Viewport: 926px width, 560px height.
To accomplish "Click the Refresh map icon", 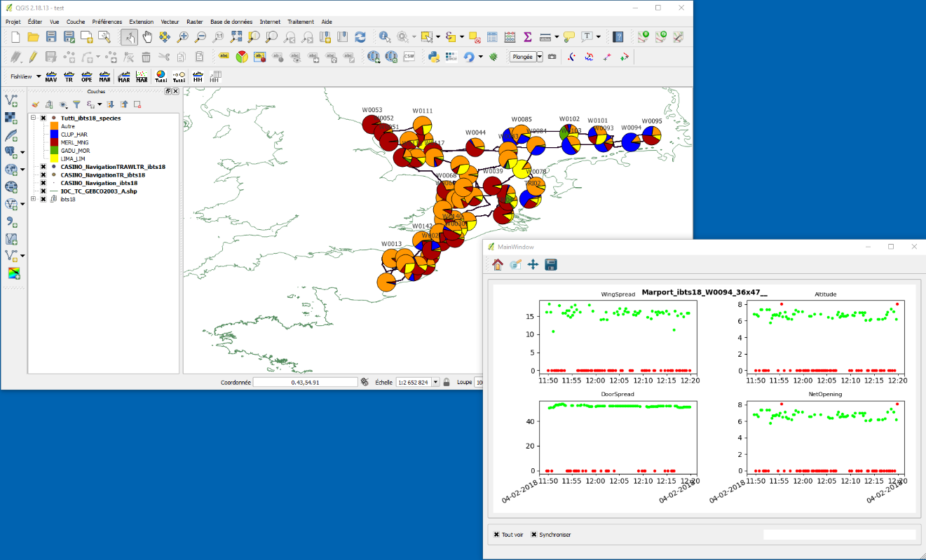I will [360, 36].
